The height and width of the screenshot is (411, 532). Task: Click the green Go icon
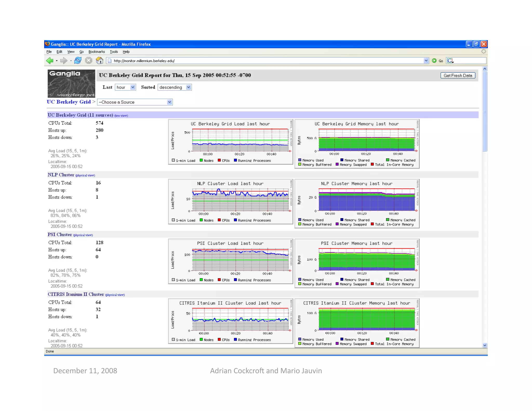pos(434,61)
